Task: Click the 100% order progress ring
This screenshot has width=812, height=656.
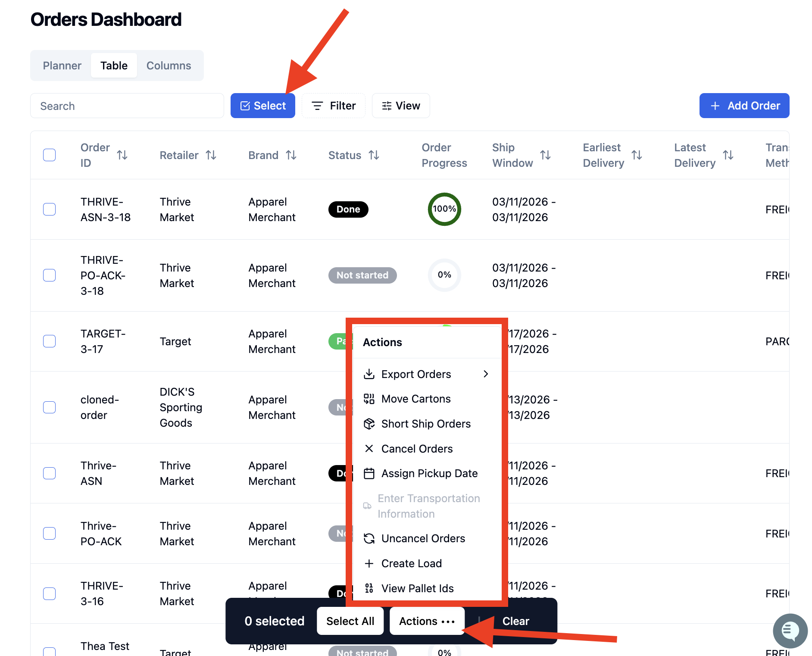Action: [x=444, y=209]
